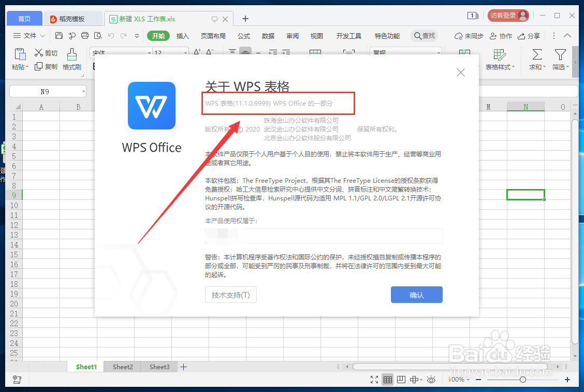The height and width of the screenshot is (392, 584).
Task: Switch to page layout view in status bar
Action: point(401,380)
